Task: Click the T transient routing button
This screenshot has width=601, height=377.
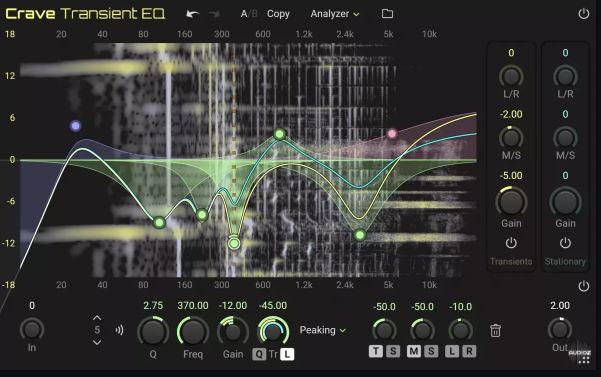Action: (x=376, y=351)
